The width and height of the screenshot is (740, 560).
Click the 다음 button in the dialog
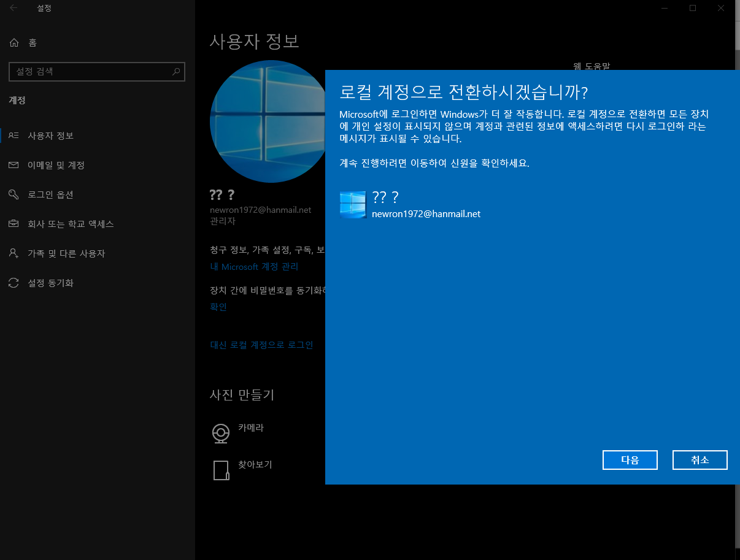click(630, 460)
